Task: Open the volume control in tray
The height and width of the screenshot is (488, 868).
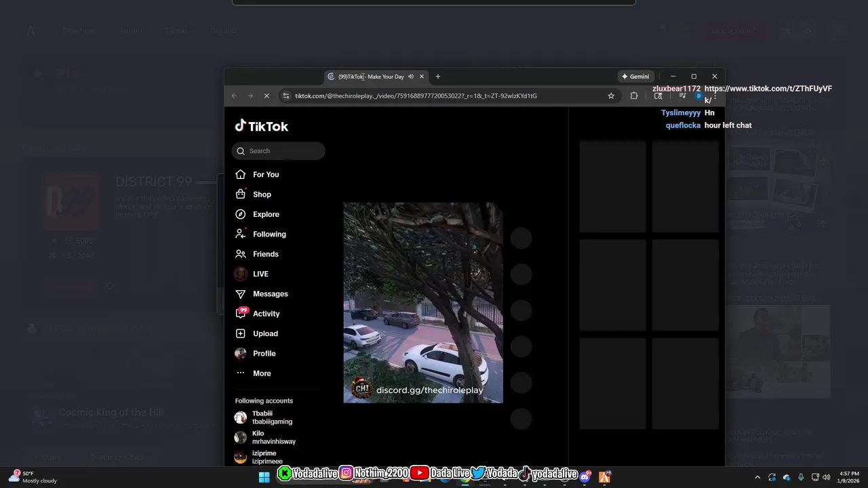Action: 826,477
